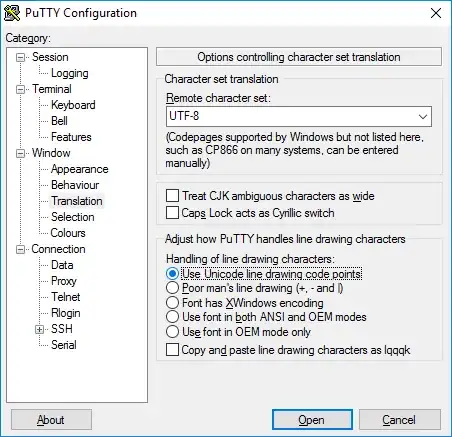This screenshot has width=452, height=437.
Task: Collapse the Terminal category node
Action: 21,90
